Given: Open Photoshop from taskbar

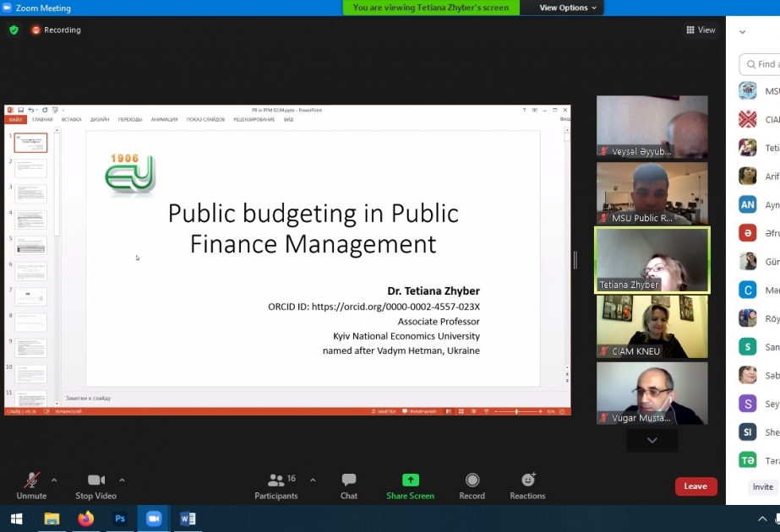Looking at the screenshot, I should pyautogui.click(x=120, y=519).
